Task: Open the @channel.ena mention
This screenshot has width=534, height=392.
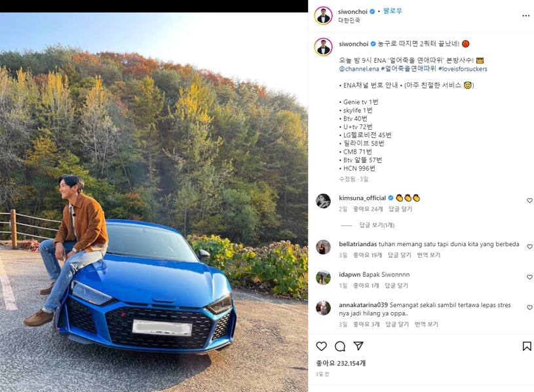Action: click(x=359, y=69)
